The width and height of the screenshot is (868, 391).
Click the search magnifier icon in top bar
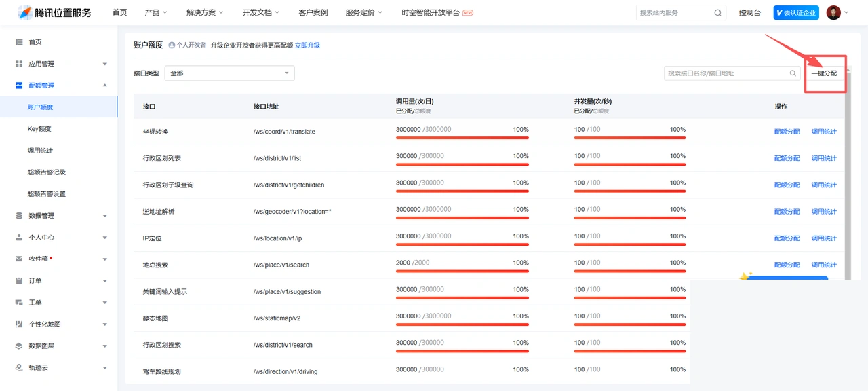tap(718, 12)
